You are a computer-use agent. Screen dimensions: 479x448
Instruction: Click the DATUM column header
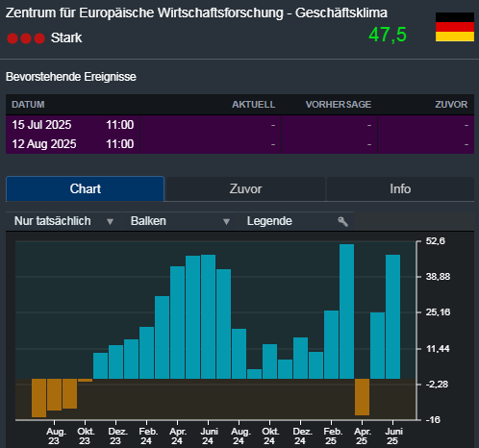pyautogui.click(x=28, y=105)
